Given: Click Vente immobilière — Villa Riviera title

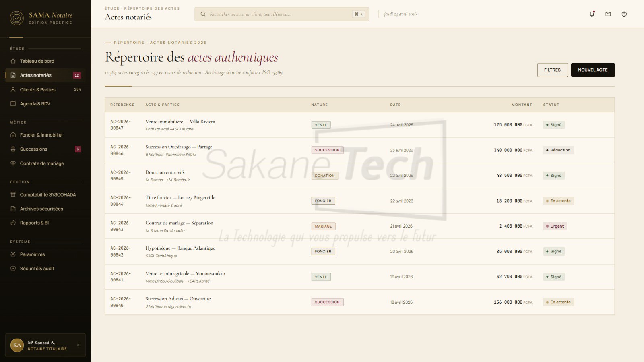Looking at the screenshot, I should pyautogui.click(x=180, y=122).
